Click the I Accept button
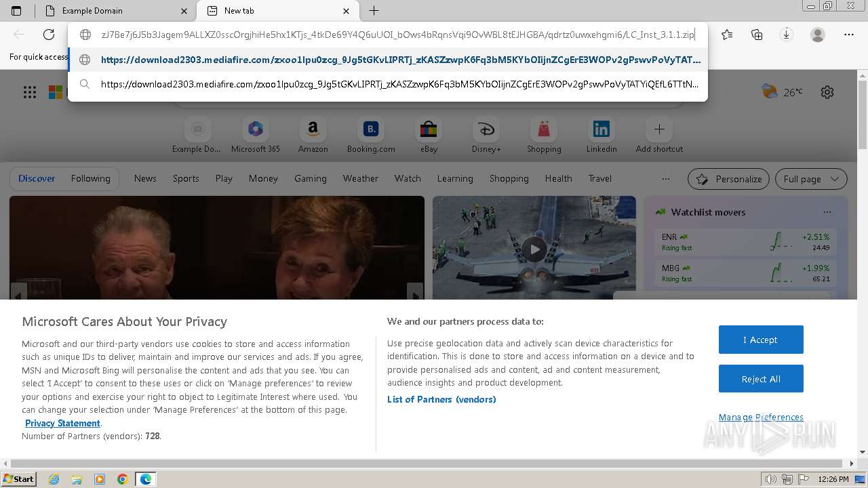 tap(761, 340)
